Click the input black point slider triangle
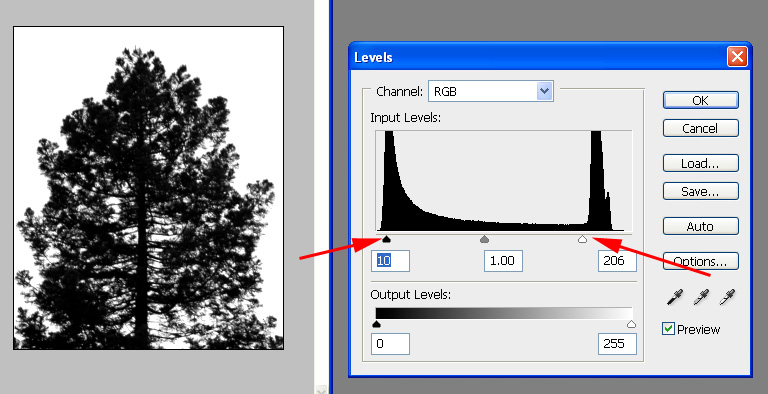This screenshot has width=768, height=394. point(386,239)
